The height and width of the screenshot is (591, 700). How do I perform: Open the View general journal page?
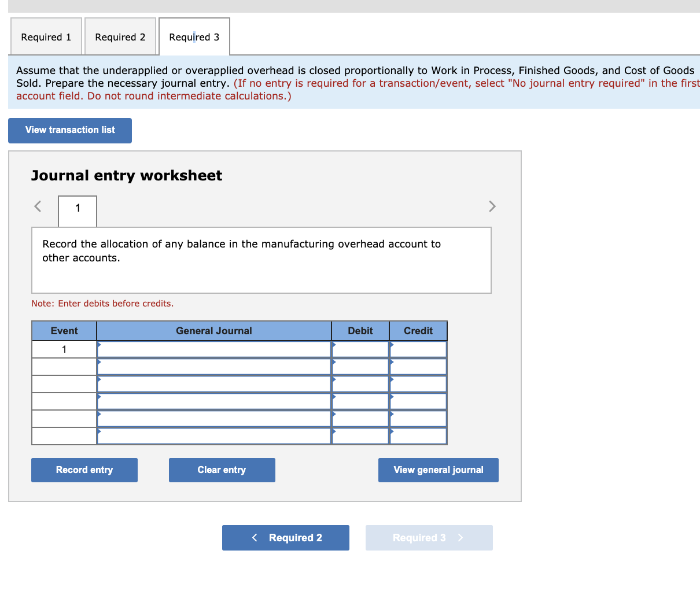coord(438,470)
